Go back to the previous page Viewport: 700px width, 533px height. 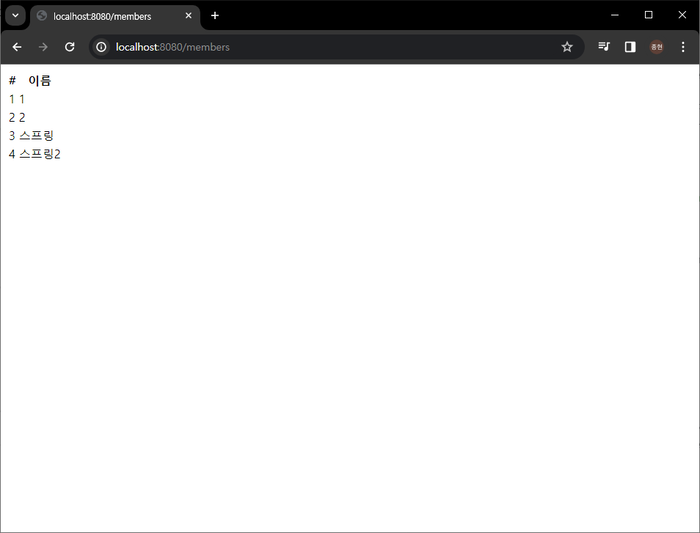click(x=17, y=47)
